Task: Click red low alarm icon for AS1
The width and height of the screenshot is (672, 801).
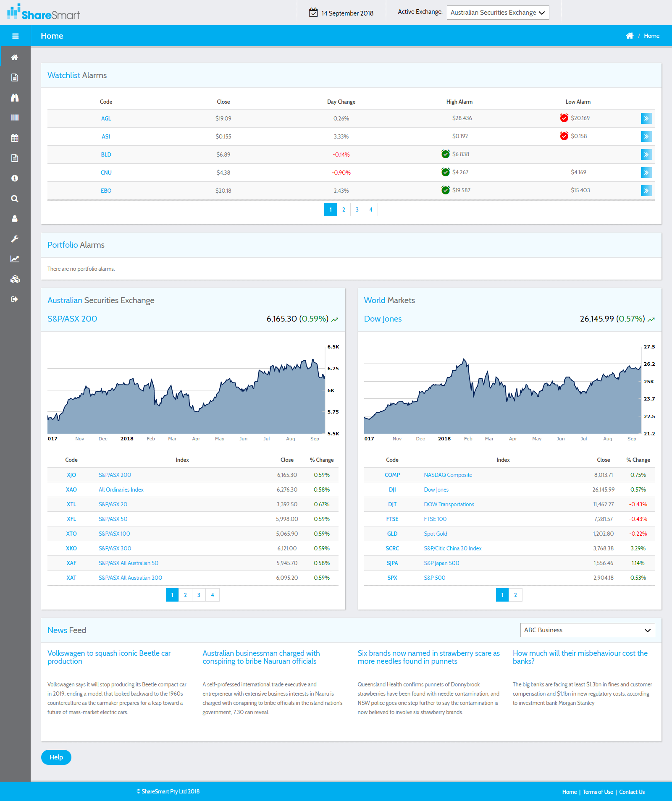Action: [564, 136]
